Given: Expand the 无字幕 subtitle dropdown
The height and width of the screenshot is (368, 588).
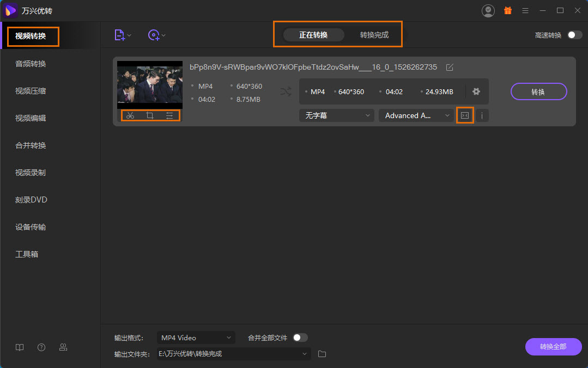Looking at the screenshot, I should point(336,115).
